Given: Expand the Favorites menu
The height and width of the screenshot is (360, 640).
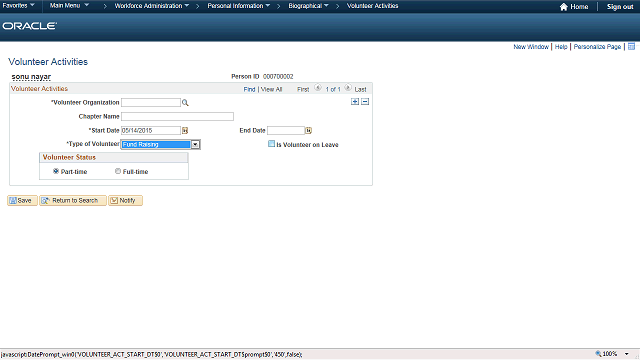Looking at the screenshot, I should pyautogui.click(x=18, y=6).
